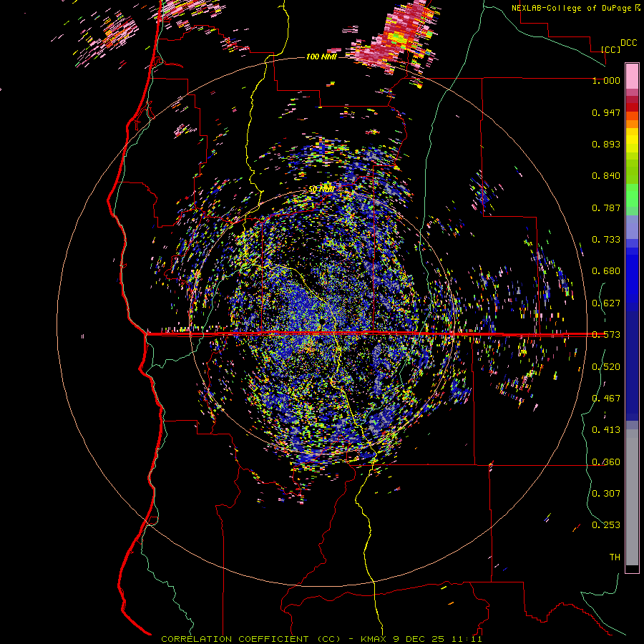Select the 0.467 legend value
Viewport: 644px width, 644px height.
coord(606,399)
